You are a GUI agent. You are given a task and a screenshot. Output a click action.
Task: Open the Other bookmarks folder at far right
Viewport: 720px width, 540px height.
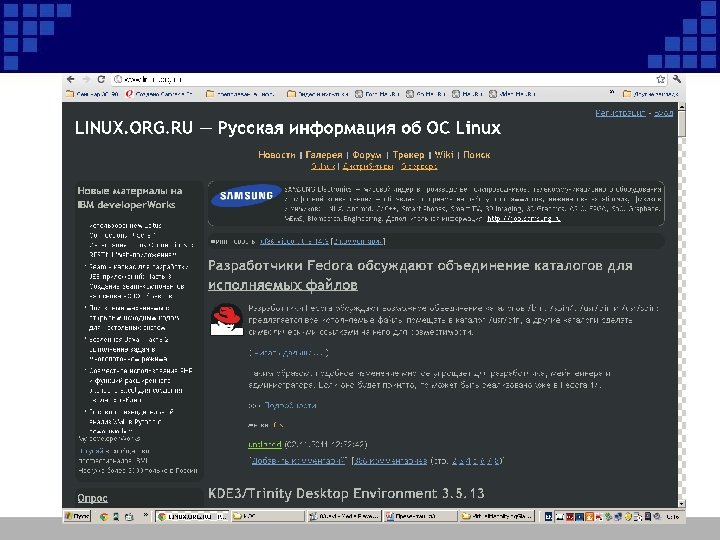point(650,94)
